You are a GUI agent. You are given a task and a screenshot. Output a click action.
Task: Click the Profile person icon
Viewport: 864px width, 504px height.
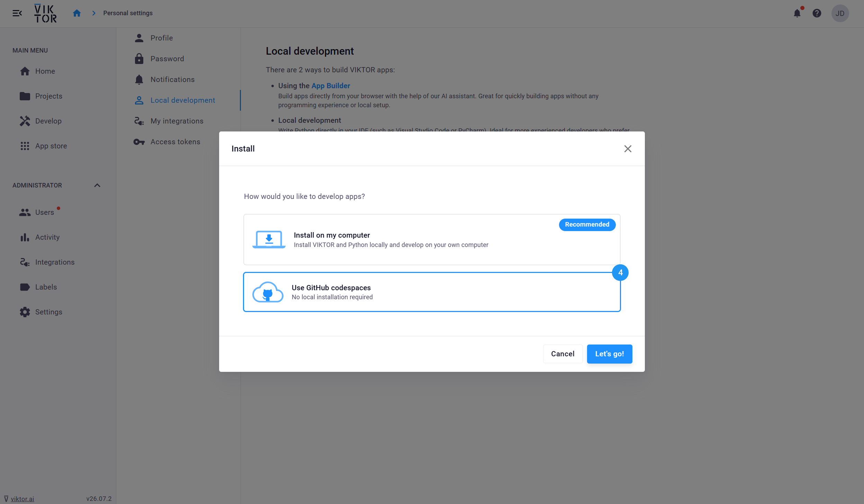coord(139,38)
